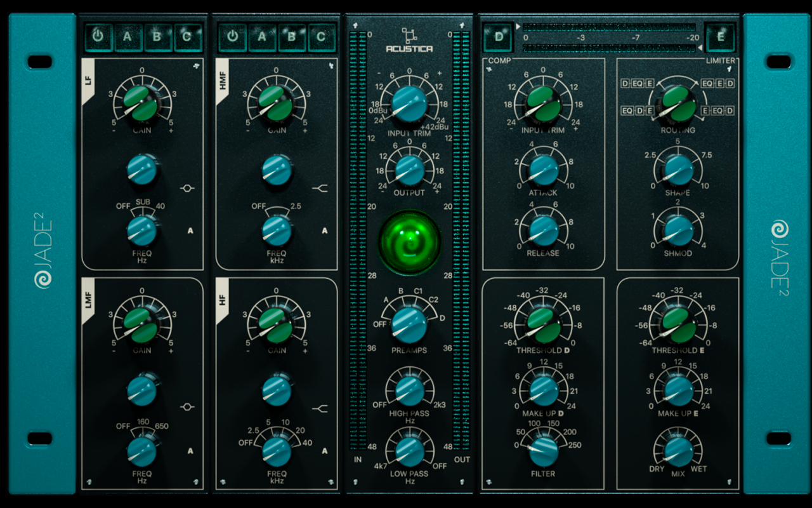812x508 pixels.
Task: Click the LMF band GAIN knob
Action: click(142, 324)
